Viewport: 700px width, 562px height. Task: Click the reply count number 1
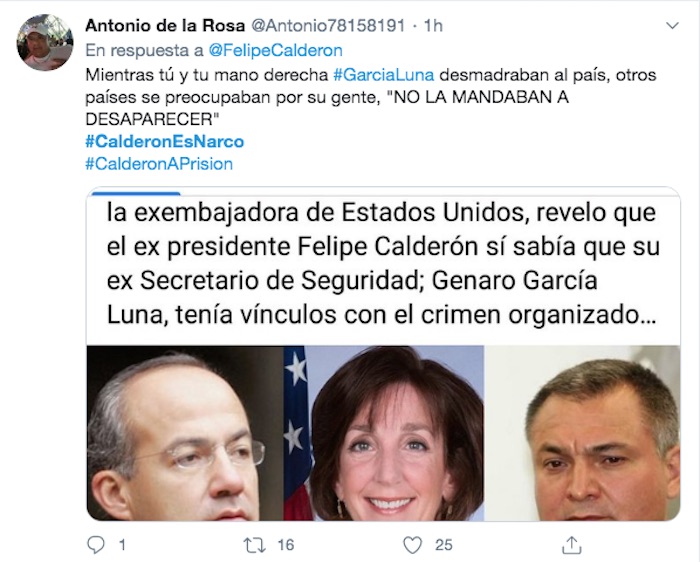122,545
